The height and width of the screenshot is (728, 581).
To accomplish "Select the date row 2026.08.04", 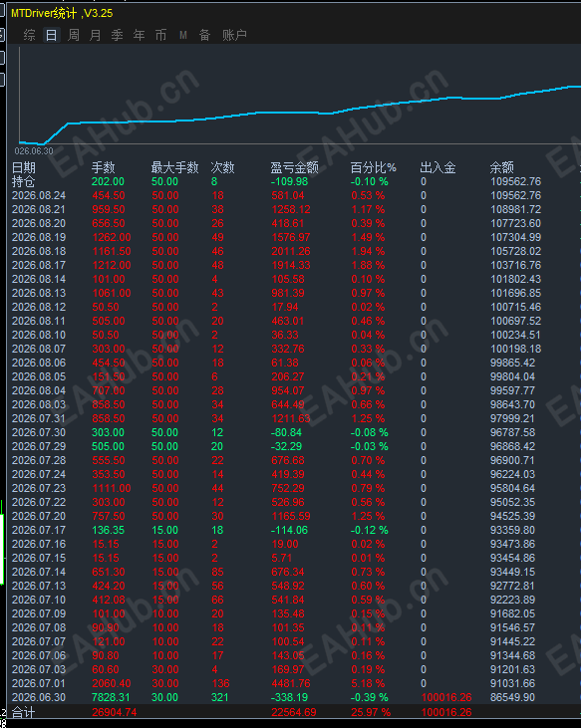I will (39, 390).
